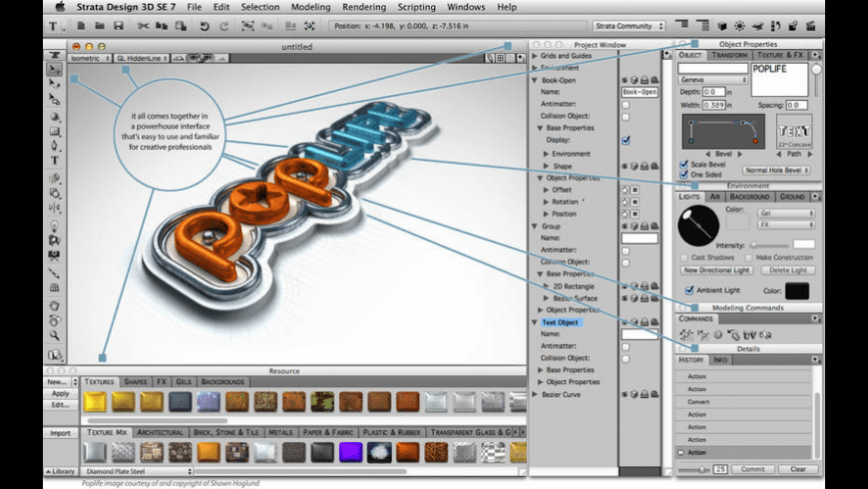Expand the Bezier Curve tree item
The height and width of the screenshot is (489, 868).
tap(535, 394)
